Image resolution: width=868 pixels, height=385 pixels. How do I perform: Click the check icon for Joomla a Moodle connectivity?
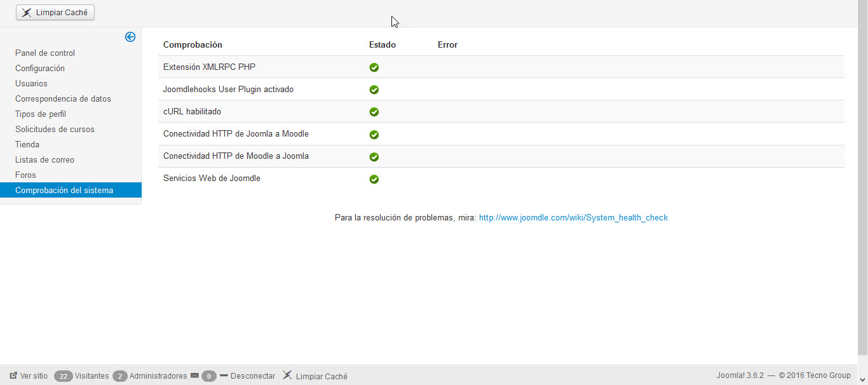(374, 135)
